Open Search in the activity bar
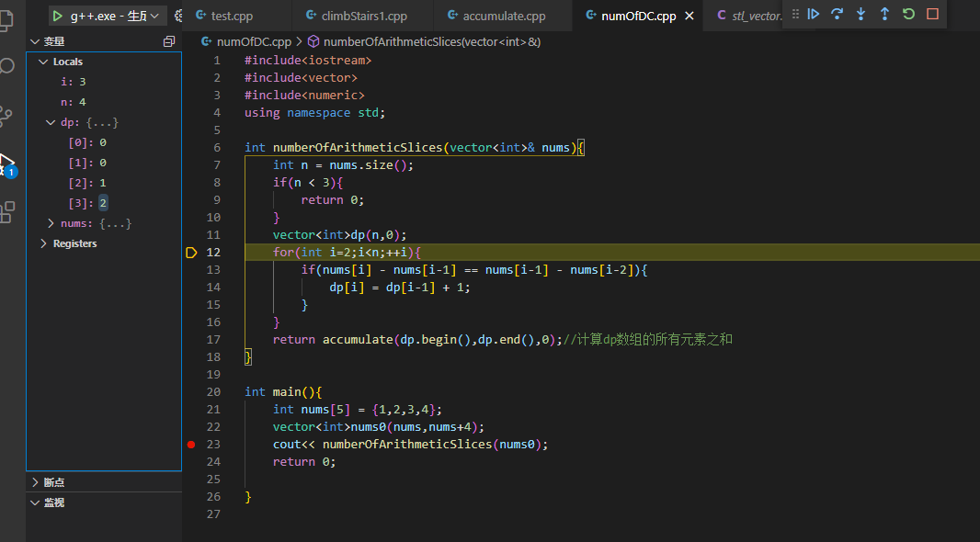The image size is (980, 542). pyautogui.click(x=6, y=65)
